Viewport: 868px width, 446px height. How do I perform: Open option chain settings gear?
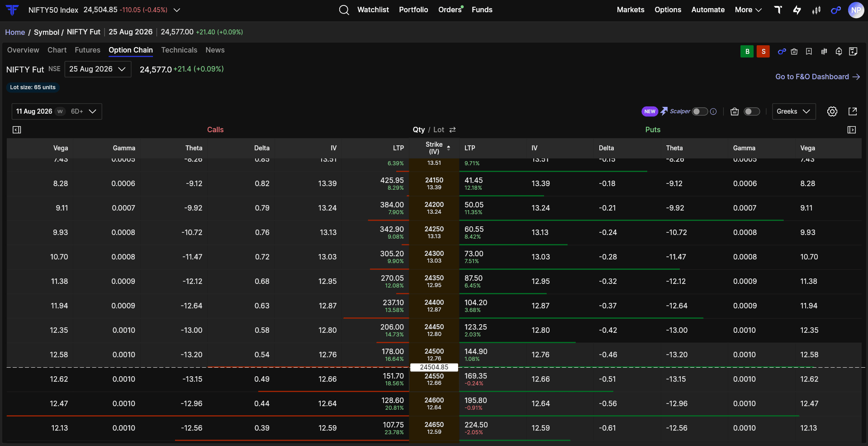[x=832, y=111]
